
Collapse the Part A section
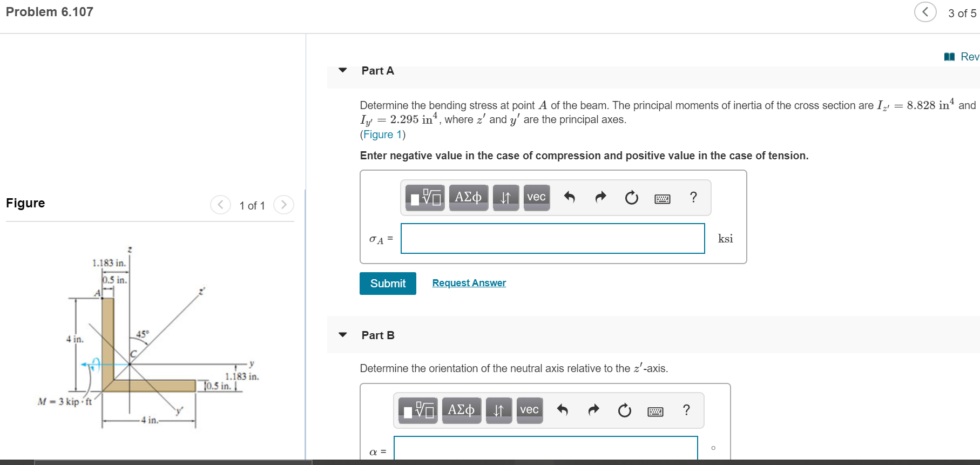coord(343,70)
